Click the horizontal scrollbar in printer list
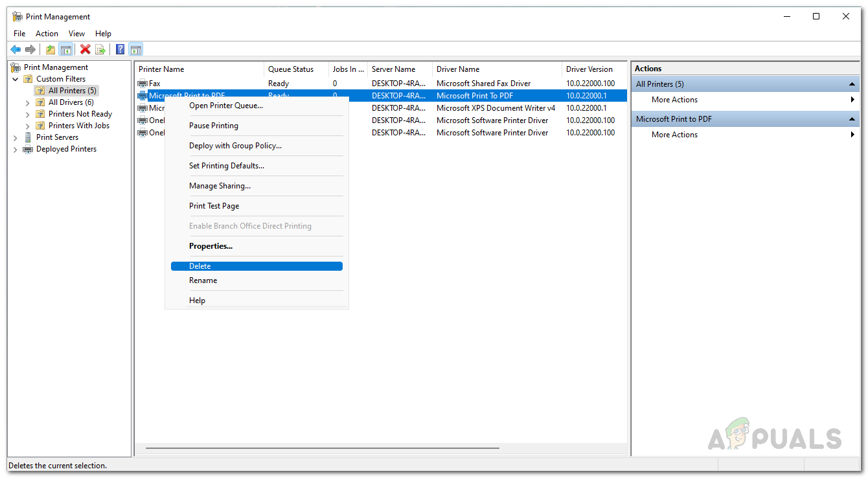 [323, 448]
